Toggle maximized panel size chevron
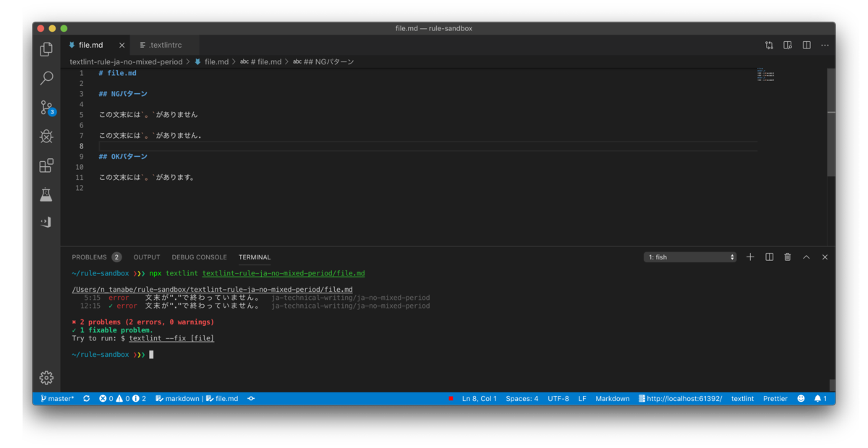868x448 pixels. pyautogui.click(x=806, y=257)
